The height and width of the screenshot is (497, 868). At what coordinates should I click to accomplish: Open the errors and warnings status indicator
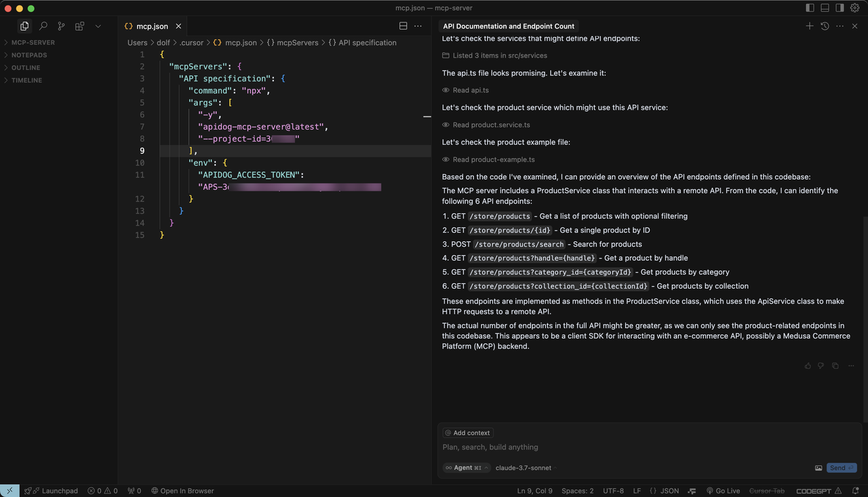tap(102, 491)
